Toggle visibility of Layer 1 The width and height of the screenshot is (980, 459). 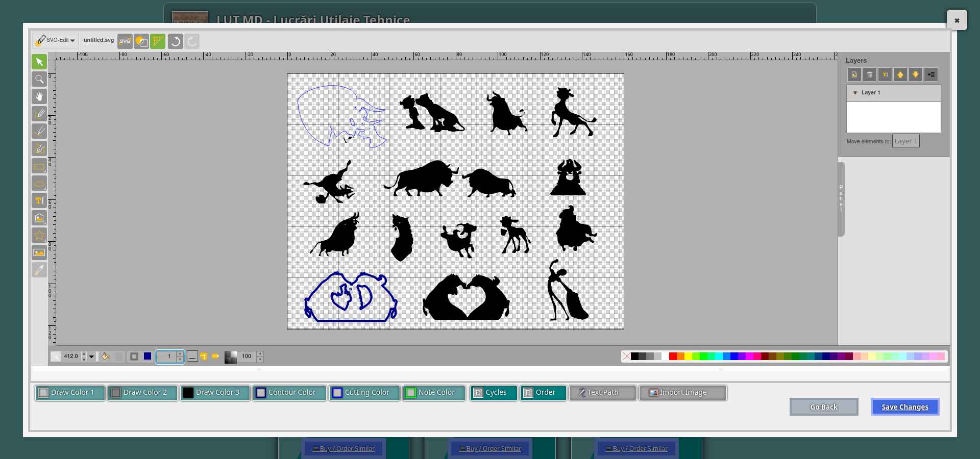[x=855, y=93]
